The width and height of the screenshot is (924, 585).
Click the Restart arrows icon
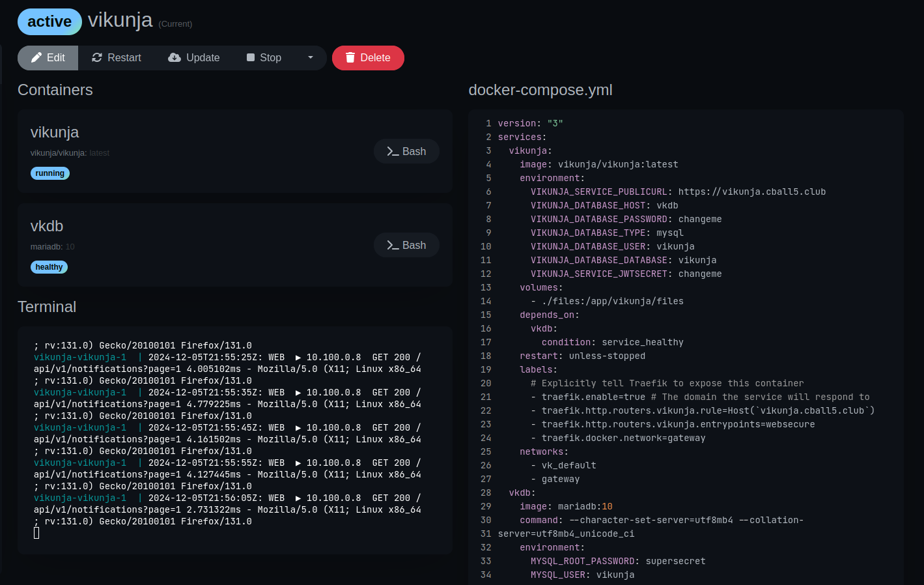coord(97,57)
